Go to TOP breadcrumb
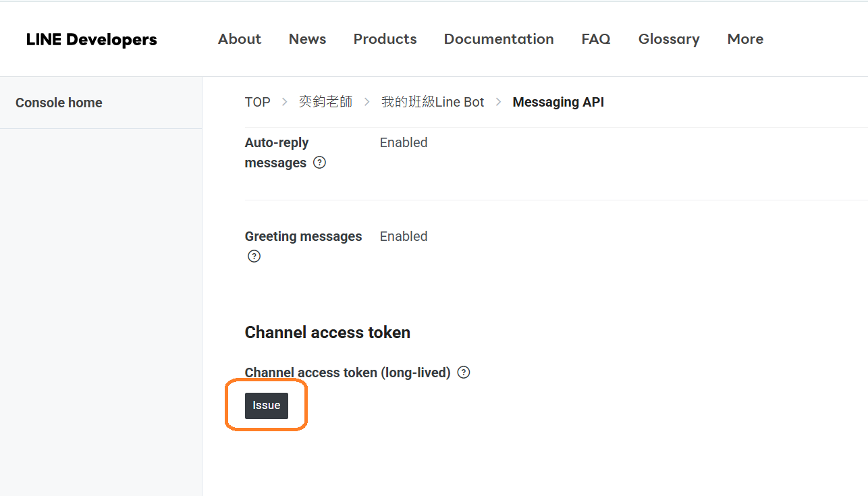Image resolution: width=868 pixels, height=496 pixels. [257, 102]
